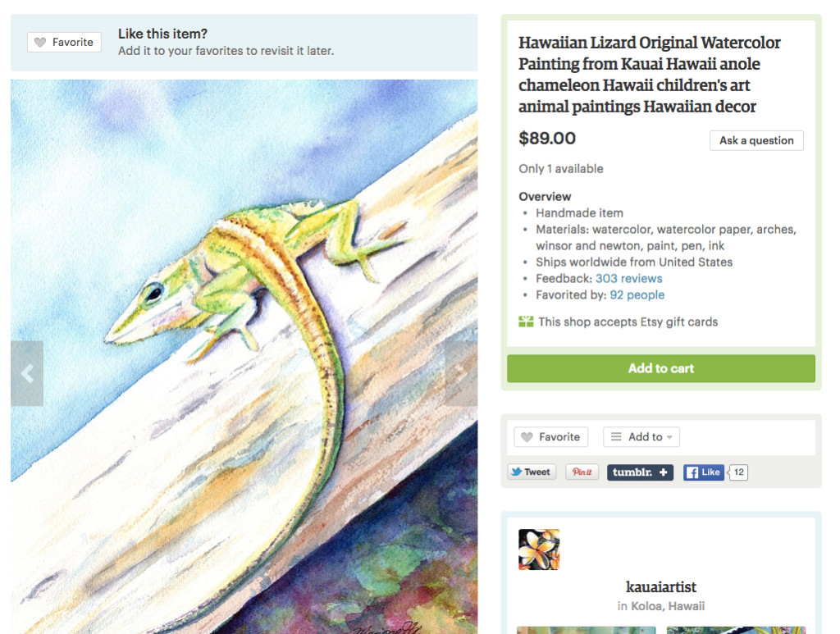The image size is (840, 634).
Task: Click Add to cart
Action: coord(661,368)
